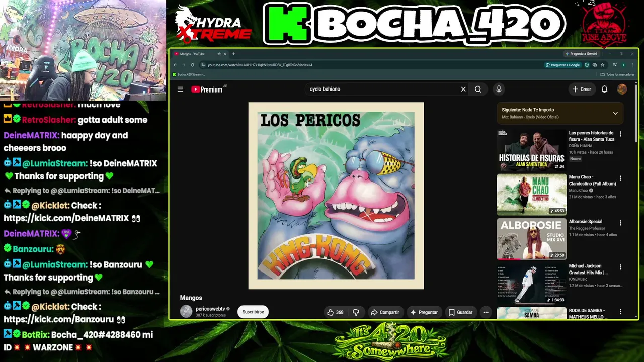Open YouTube notifications bell
The height and width of the screenshot is (362, 644).
coord(605,89)
